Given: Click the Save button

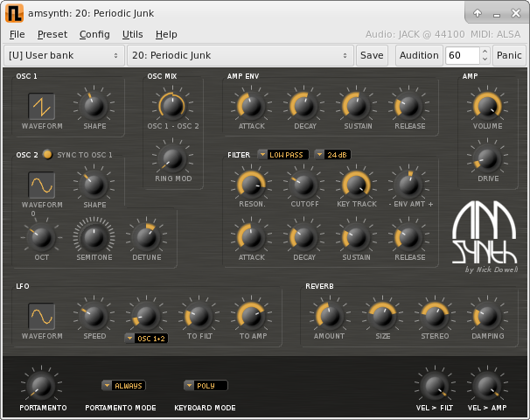Looking at the screenshot, I should click(372, 55).
